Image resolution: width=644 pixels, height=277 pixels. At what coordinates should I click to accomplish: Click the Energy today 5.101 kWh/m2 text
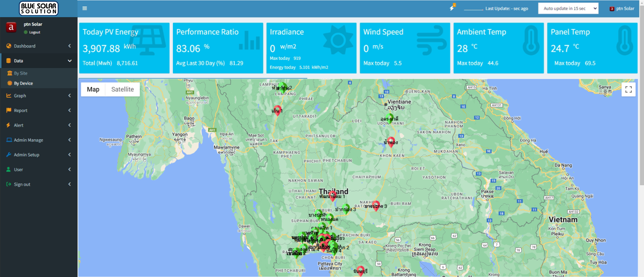click(x=299, y=67)
